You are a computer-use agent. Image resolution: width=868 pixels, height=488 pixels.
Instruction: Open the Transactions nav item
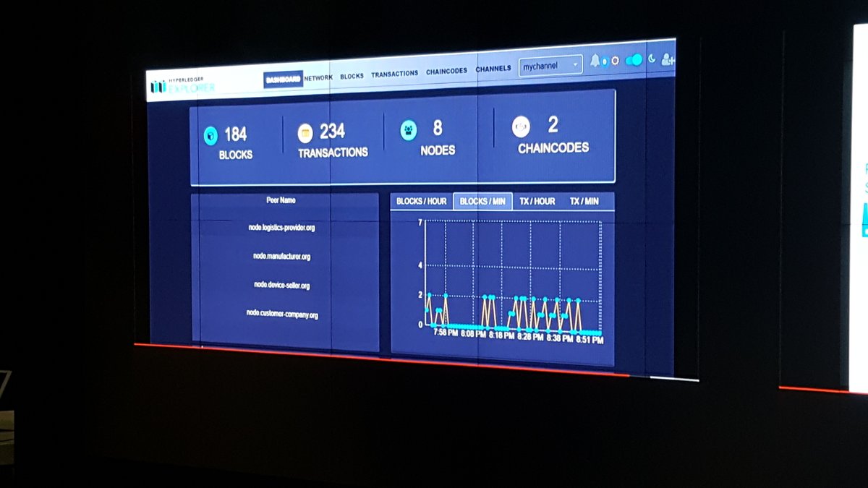[x=395, y=74]
